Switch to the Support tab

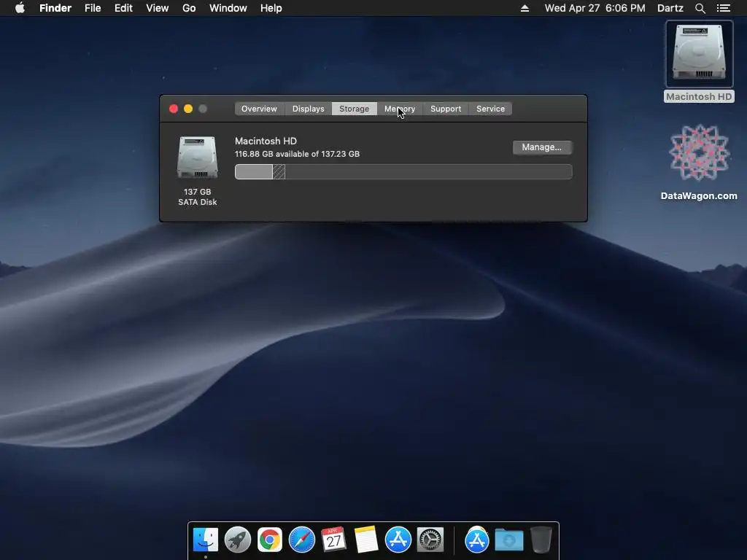[446, 109]
